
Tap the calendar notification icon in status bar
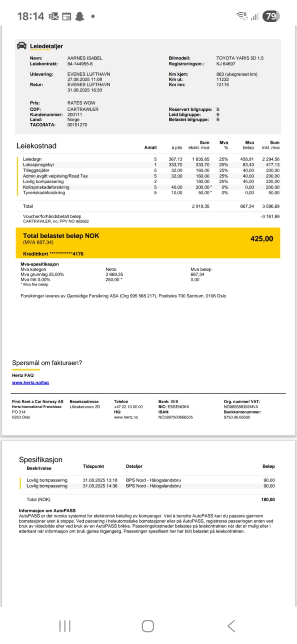click(67, 16)
